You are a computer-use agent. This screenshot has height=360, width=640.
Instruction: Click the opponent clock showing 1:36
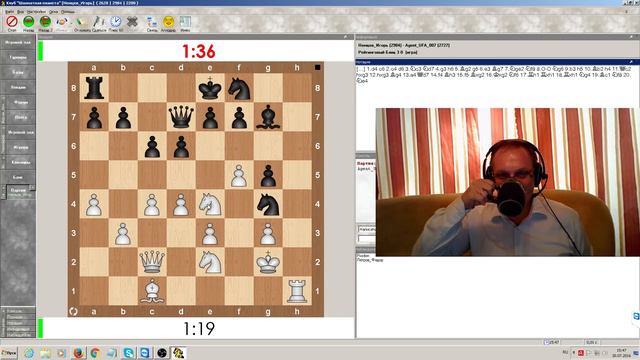[199, 51]
